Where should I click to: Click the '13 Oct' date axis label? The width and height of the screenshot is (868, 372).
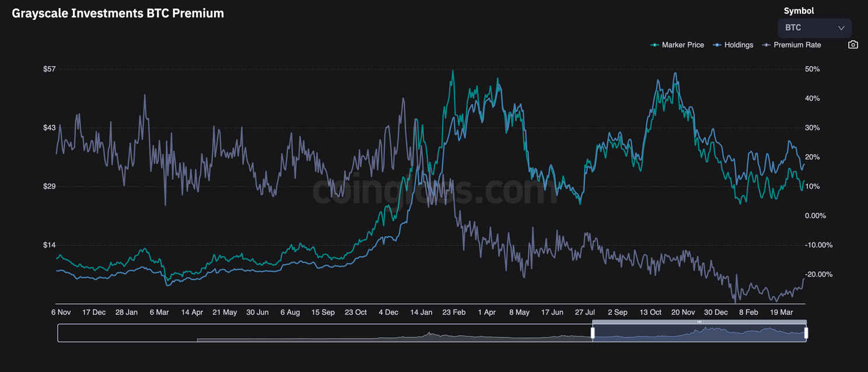[x=650, y=313]
